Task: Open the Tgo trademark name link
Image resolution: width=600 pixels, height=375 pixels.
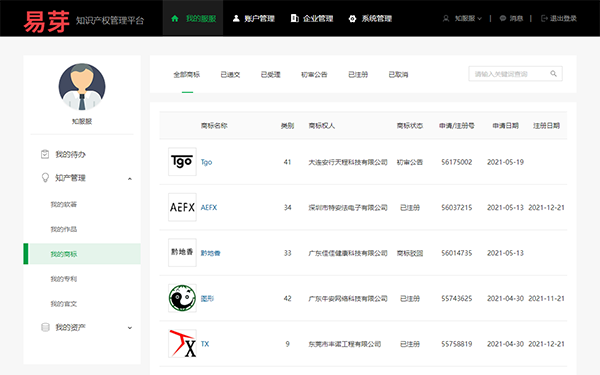Action: [206, 162]
